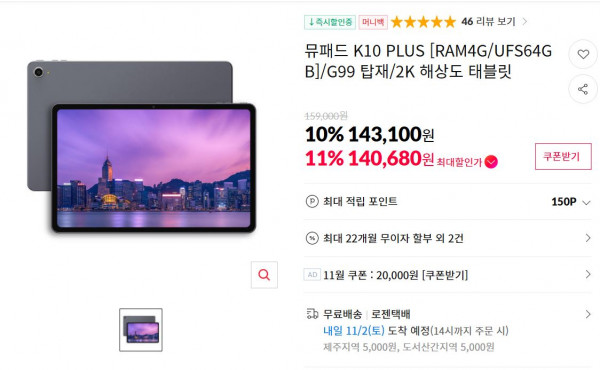Add product to wishlist with heart icon
The height and width of the screenshot is (370, 600).
coord(583,54)
